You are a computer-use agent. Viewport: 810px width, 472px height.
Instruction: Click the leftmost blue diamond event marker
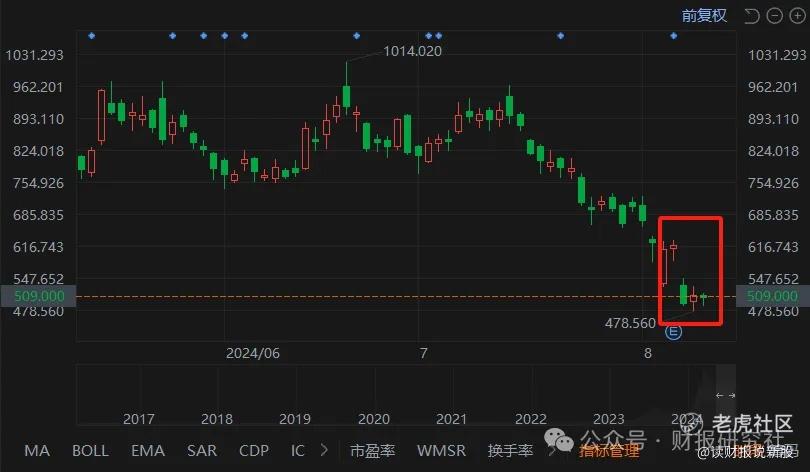(91, 36)
